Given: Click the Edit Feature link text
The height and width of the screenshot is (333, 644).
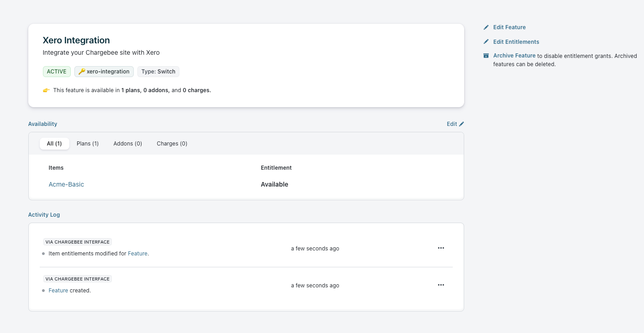Looking at the screenshot, I should [509, 27].
